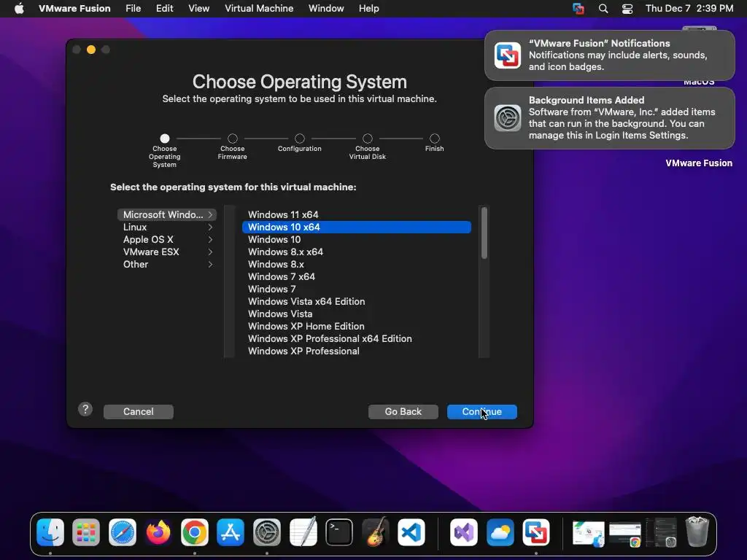
Task: Open the Window menu
Action: coord(326,9)
